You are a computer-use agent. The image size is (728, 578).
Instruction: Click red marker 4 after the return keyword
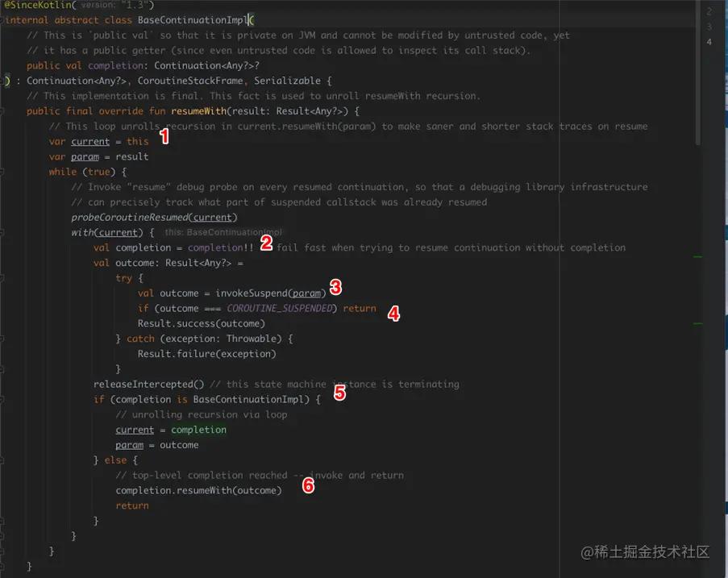393,314
